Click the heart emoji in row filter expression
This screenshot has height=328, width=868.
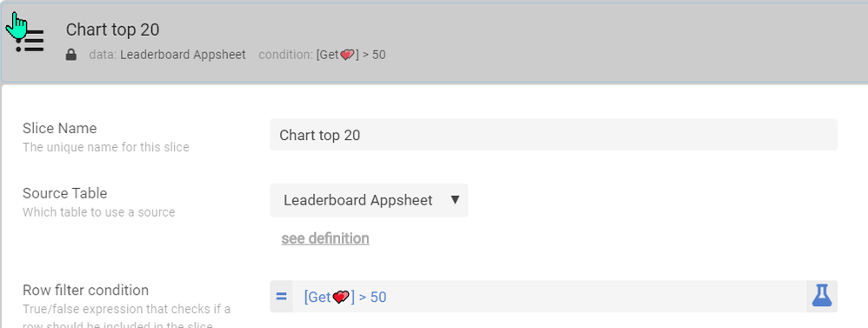pos(341,297)
